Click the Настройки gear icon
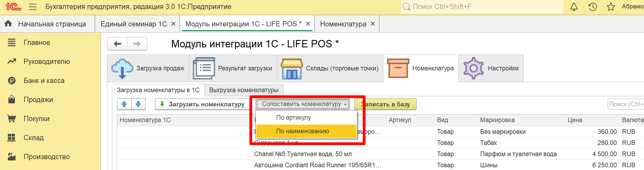The width and height of the screenshot is (644, 170). coord(473,69)
